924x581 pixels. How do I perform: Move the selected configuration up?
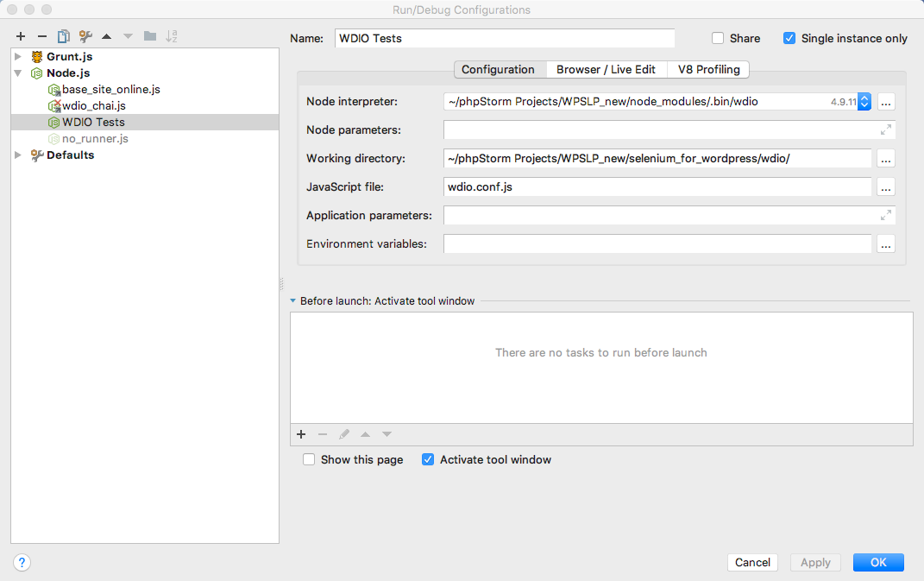[105, 36]
